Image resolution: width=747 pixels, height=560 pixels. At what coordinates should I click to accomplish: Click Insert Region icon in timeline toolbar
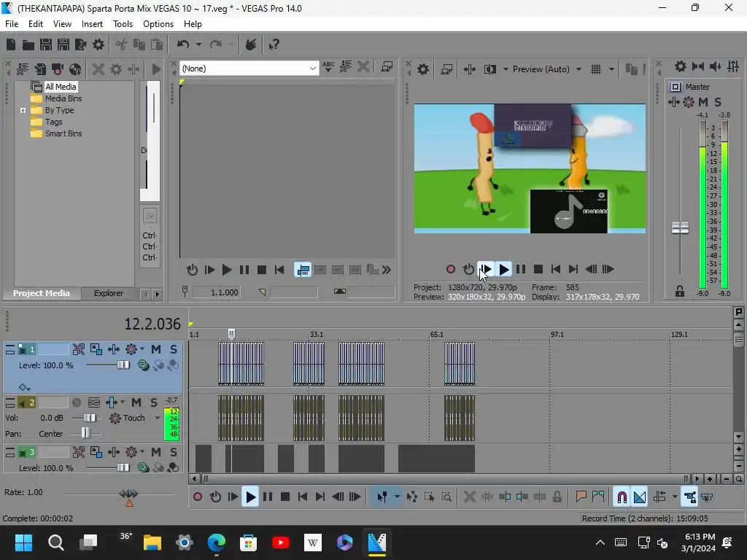point(598,497)
